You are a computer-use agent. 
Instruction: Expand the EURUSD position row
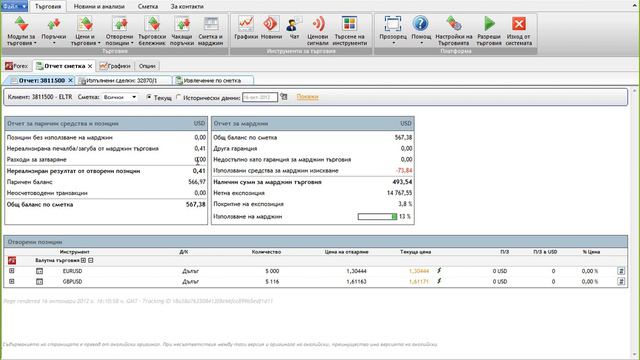tap(11, 271)
